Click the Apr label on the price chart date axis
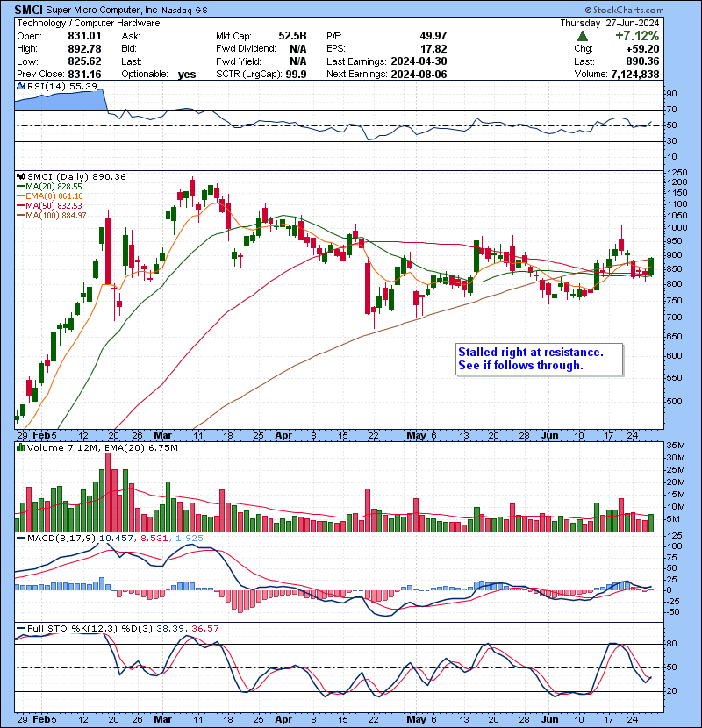The image size is (702, 728). point(283,435)
